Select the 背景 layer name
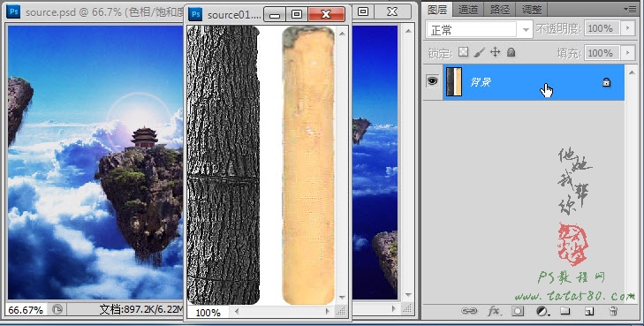 [x=481, y=82]
